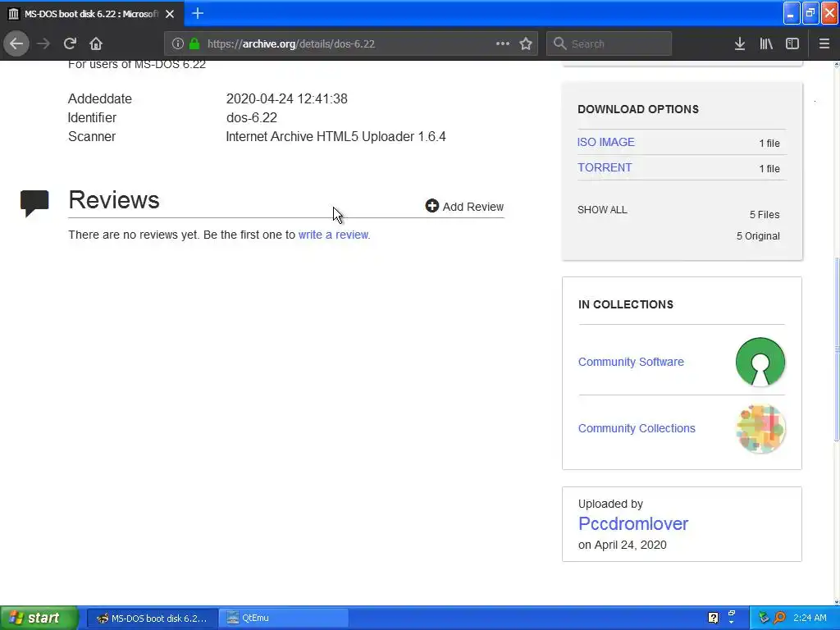This screenshot has height=630, width=840.
Task: Show site information icon in address bar
Action: tap(178, 43)
